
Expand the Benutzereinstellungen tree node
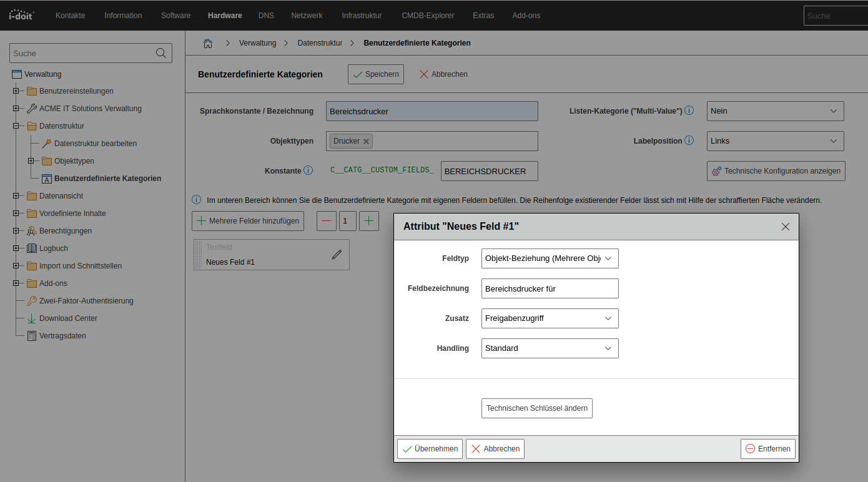click(16, 91)
